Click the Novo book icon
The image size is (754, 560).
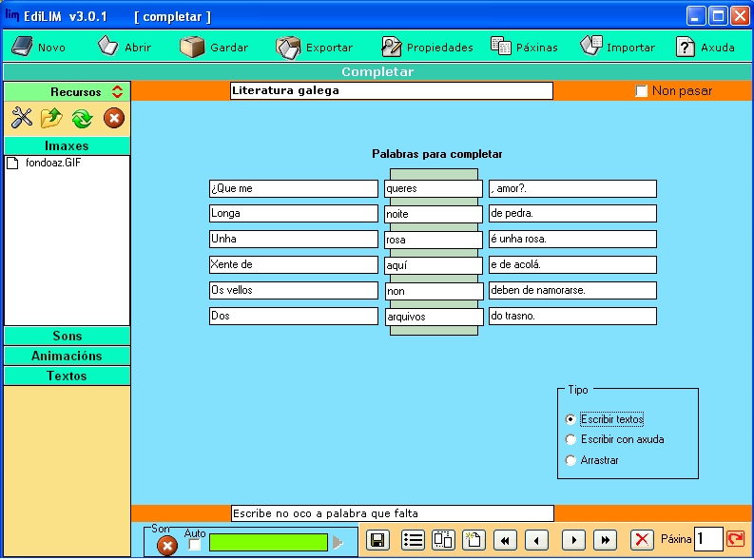tap(22, 47)
